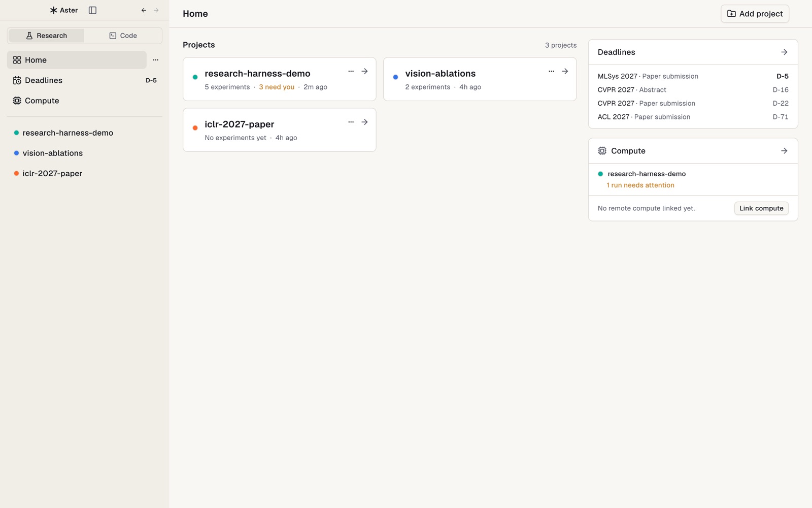Click the Aster logo icon
Viewport: 812px width, 508px height.
(x=53, y=10)
